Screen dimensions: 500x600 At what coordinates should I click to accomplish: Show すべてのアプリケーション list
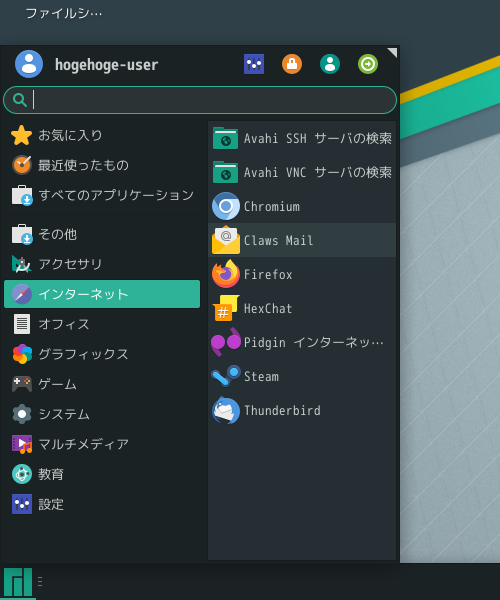[x=102, y=195]
